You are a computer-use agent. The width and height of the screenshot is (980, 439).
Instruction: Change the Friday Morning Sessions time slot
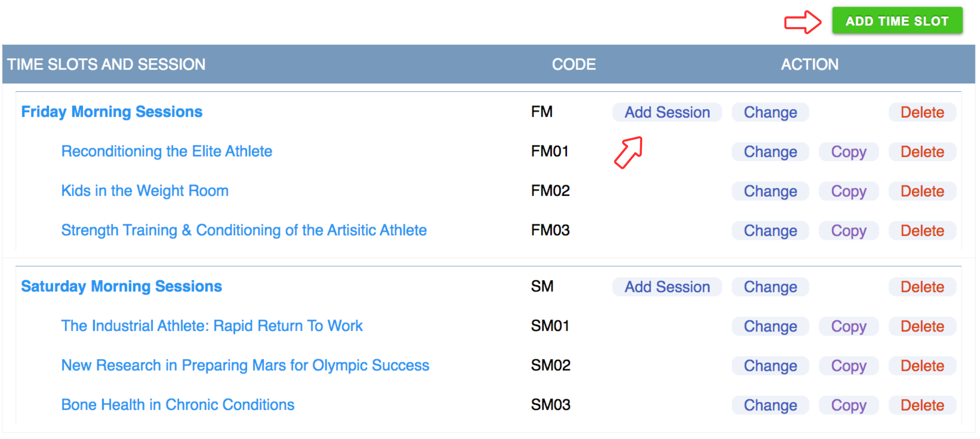pos(770,112)
